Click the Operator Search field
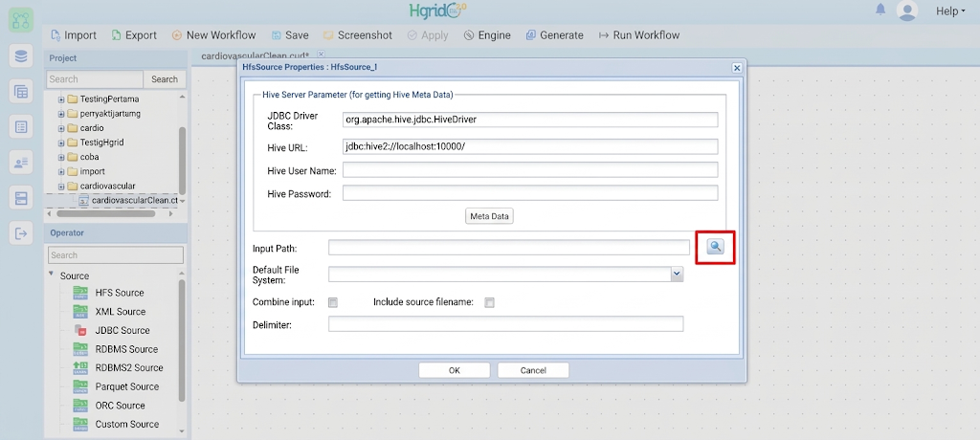 point(116,255)
